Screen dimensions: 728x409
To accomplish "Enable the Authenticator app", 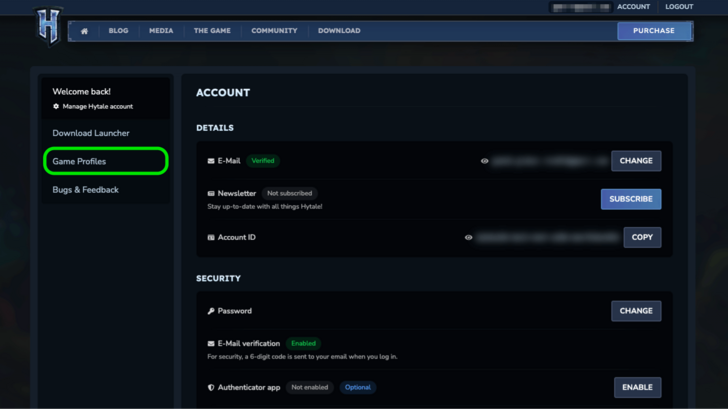I will tap(637, 387).
